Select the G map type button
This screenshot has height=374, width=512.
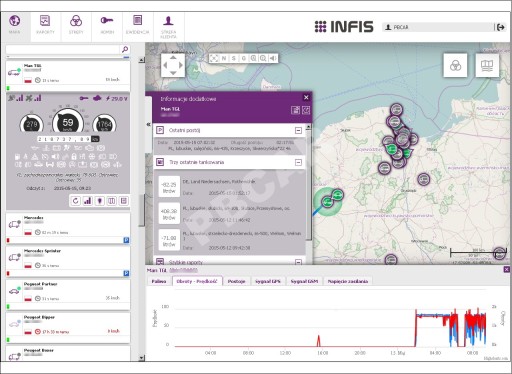click(x=244, y=58)
